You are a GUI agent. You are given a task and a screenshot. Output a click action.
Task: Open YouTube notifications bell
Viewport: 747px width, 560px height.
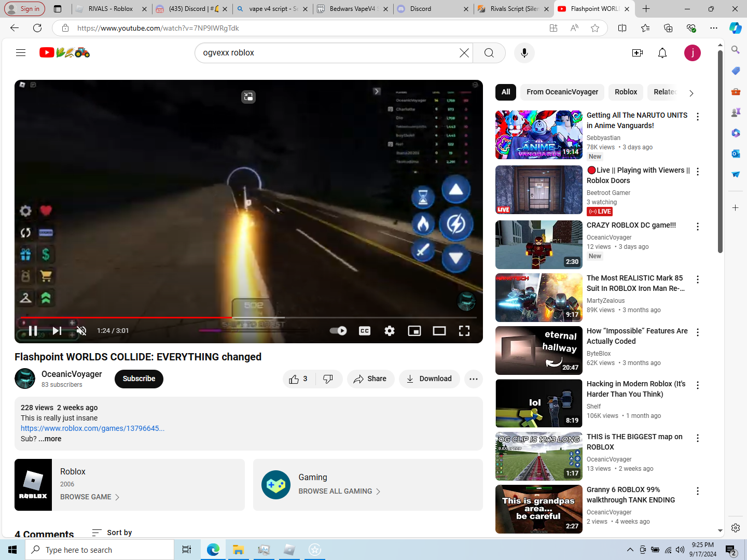click(x=662, y=53)
